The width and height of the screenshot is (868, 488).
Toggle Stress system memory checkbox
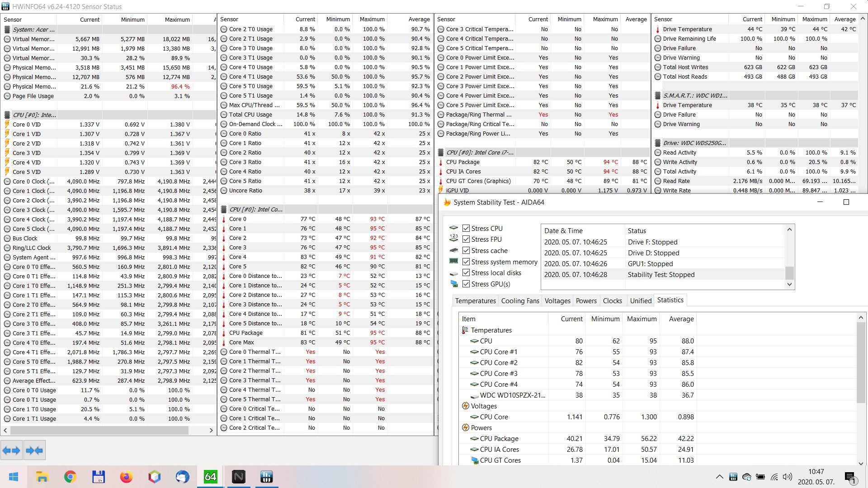(466, 262)
